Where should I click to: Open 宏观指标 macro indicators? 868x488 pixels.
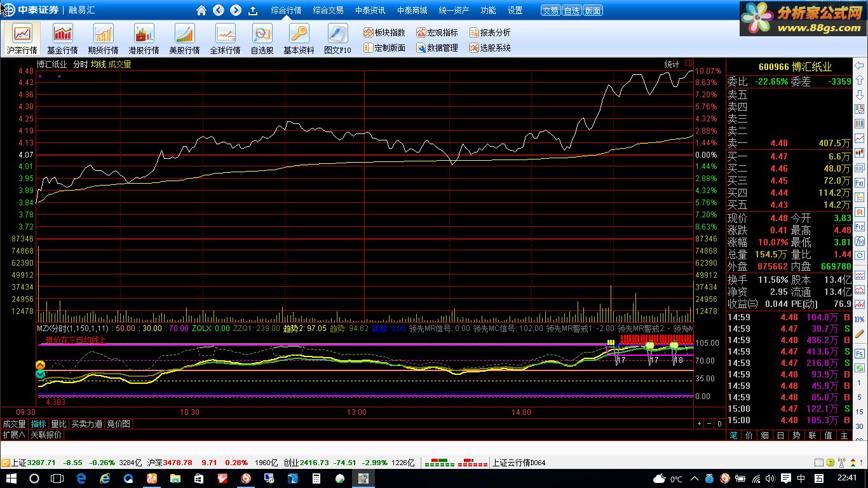pos(437,32)
